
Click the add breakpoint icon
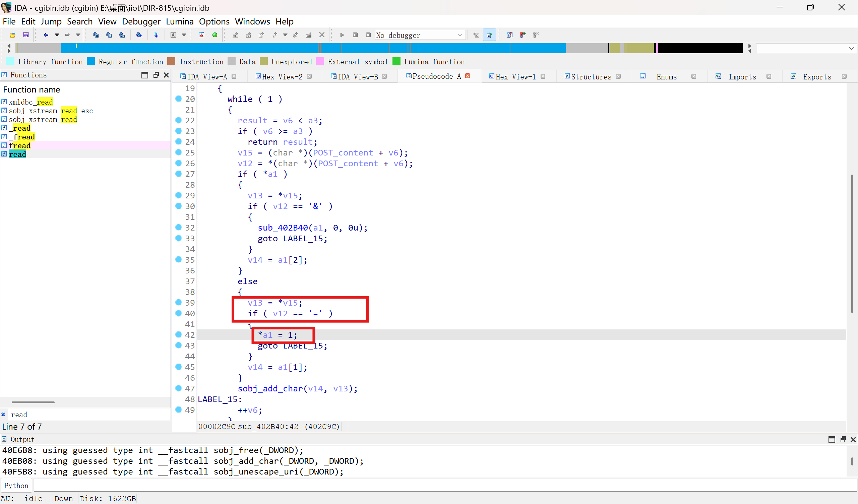523,35
